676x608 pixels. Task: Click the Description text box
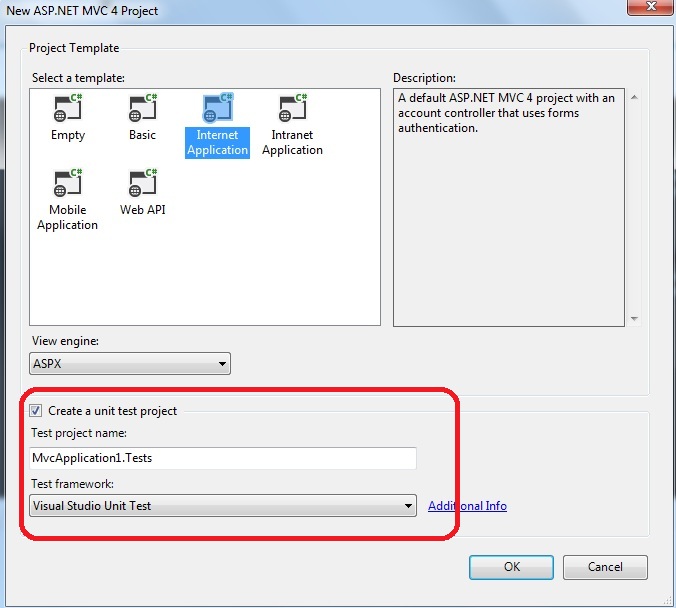click(x=509, y=207)
